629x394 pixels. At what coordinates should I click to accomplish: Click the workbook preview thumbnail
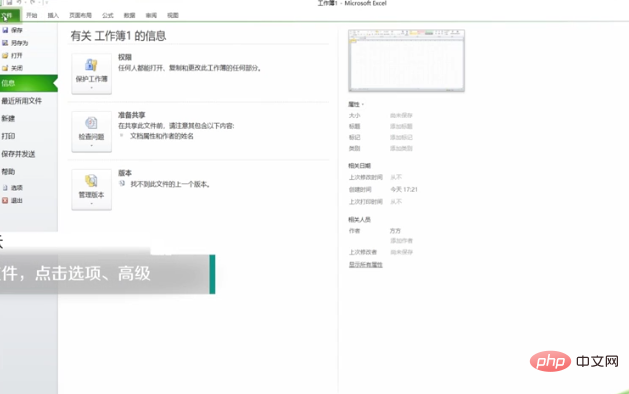406,61
